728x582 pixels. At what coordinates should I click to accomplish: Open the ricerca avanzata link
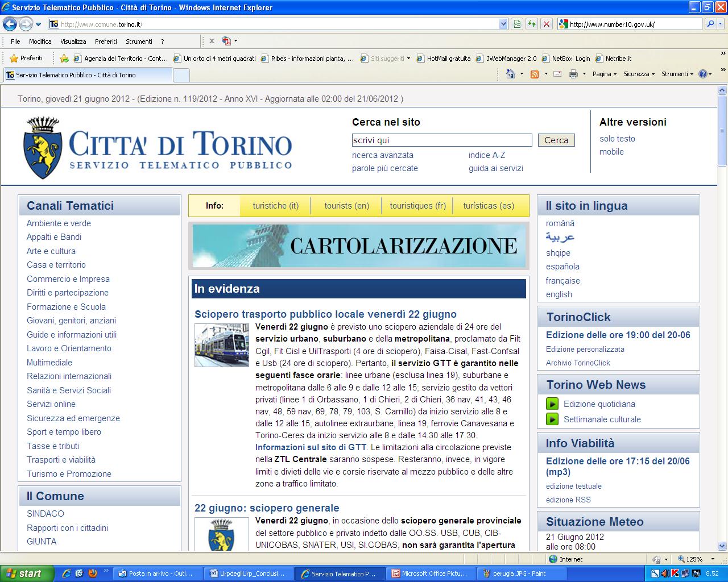coord(383,155)
